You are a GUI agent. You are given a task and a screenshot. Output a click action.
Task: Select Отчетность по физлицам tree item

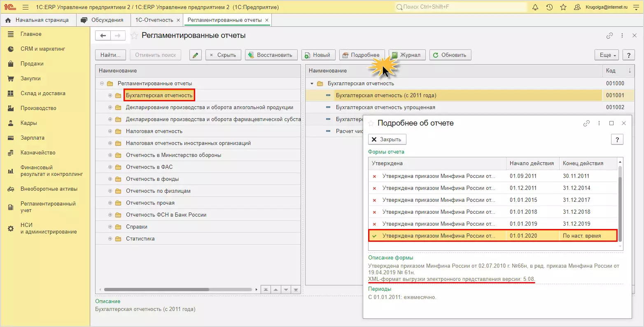pos(158,191)
